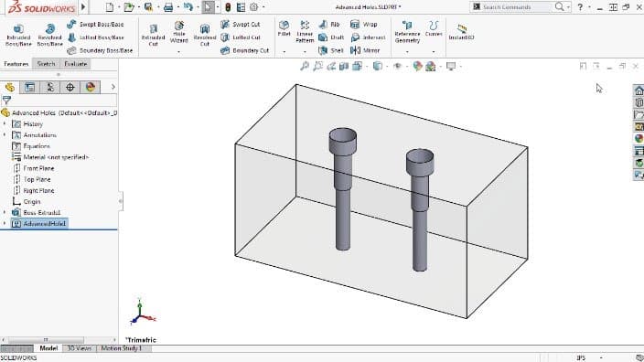Image resolution: width=644 pixels, height=362 pixels.
Task: Click the Rebuild traffic light icon
Action: click(228, 7)
